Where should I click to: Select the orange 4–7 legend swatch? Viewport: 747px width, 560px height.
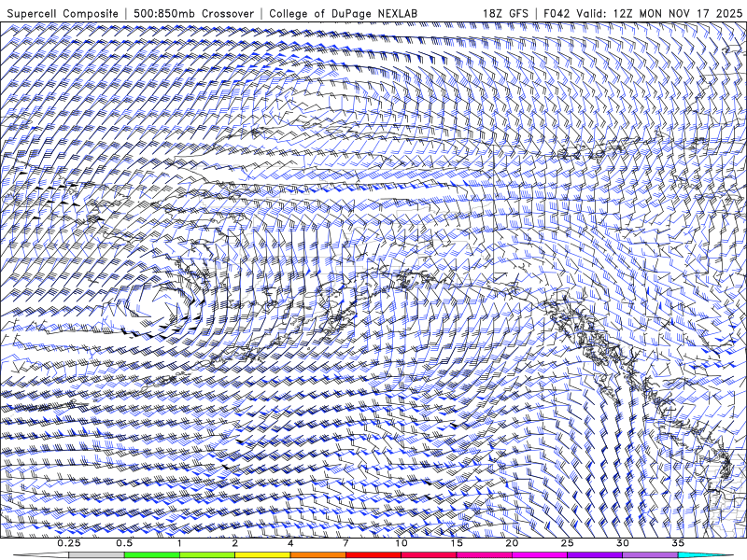317,555
